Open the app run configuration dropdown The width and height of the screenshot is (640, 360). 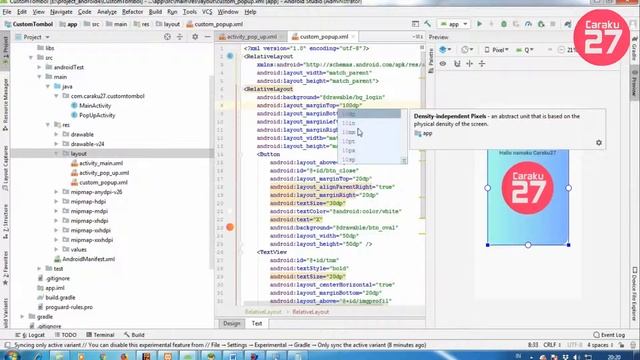click(x=454, y=24)
